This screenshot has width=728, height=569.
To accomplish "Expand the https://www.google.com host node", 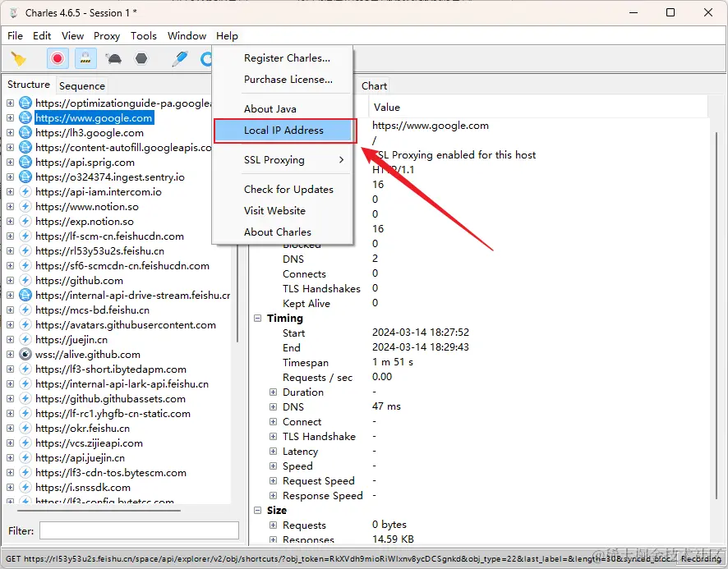I will coord(10,118).
